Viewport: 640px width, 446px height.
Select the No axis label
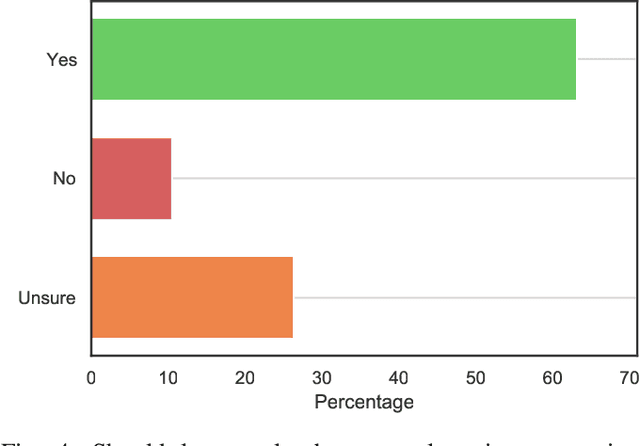(65, 179)
